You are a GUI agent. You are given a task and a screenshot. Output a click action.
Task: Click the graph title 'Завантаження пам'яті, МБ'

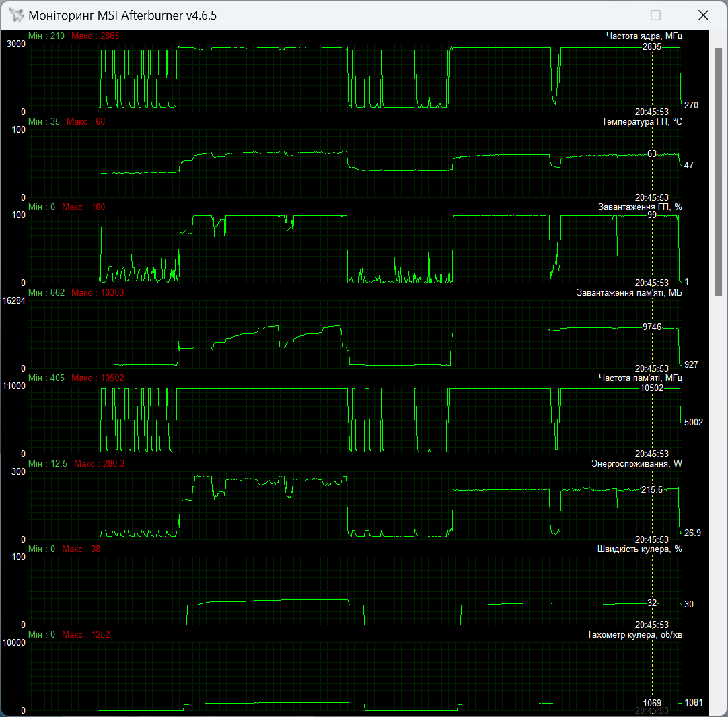(x=629, y=293)
